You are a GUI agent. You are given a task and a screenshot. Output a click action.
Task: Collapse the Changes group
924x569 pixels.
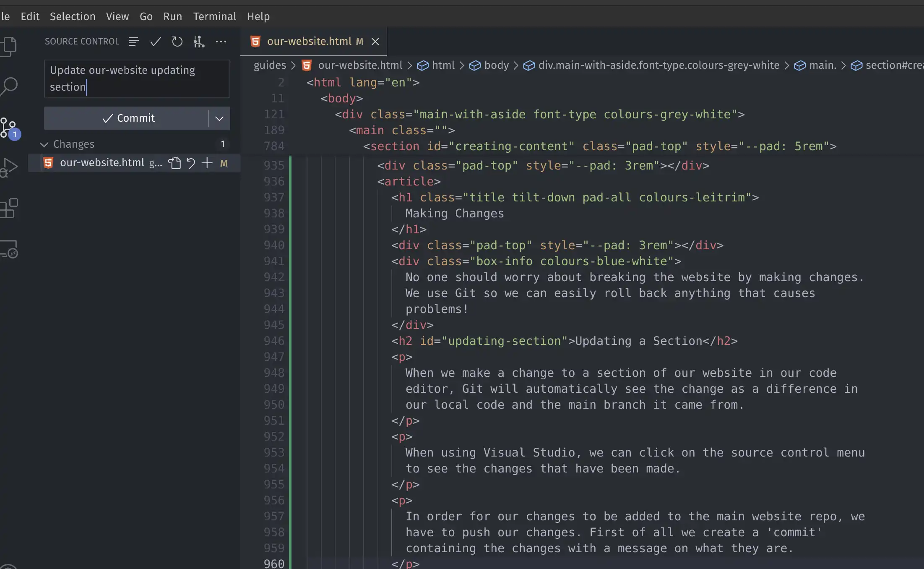44,144
